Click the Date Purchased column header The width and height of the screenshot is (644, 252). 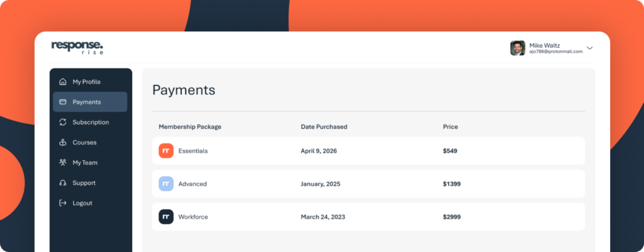click(x=324, y=127)
